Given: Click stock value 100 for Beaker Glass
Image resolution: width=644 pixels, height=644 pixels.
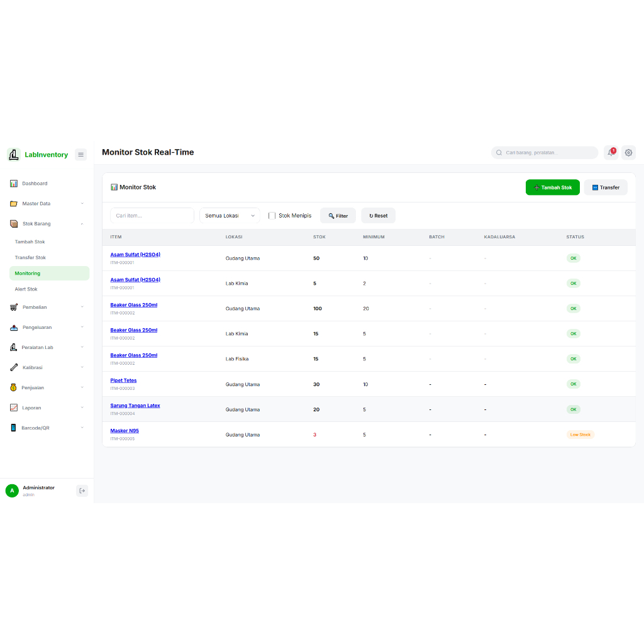Looking at the screenshot, I should 318,308.
